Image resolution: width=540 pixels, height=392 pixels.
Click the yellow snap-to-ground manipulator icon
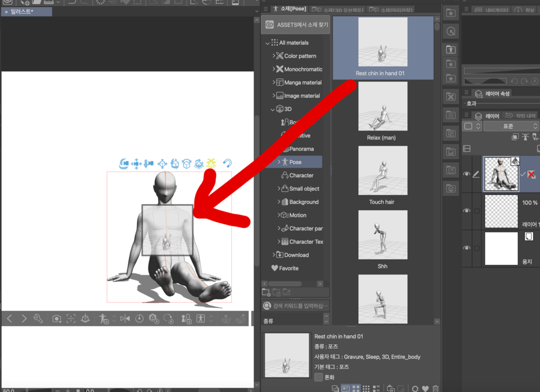tap(211, 163)
